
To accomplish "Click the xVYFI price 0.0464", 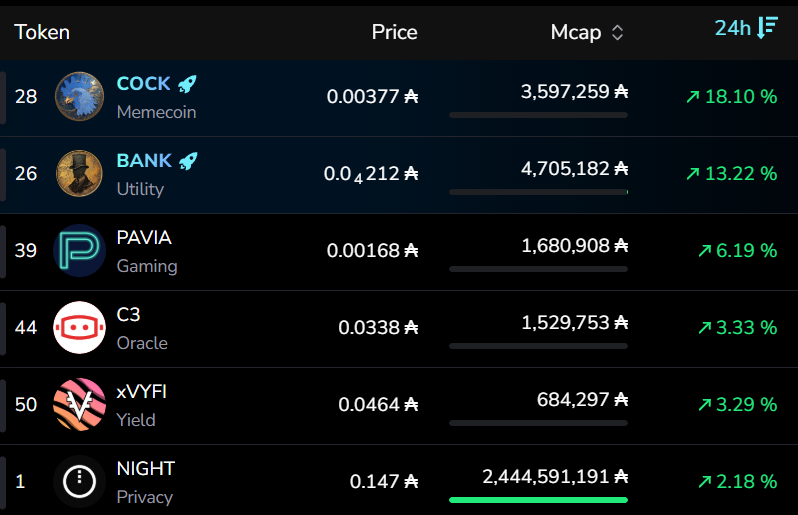I will pos(378,405).
